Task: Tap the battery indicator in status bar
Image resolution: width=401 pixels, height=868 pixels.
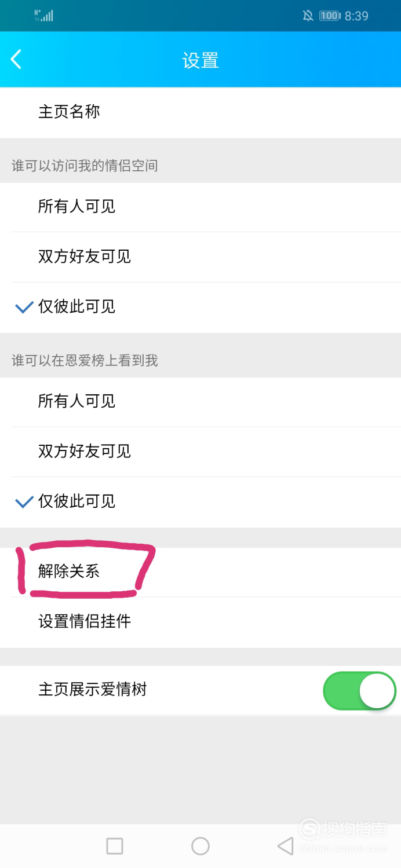Action: 330,16
